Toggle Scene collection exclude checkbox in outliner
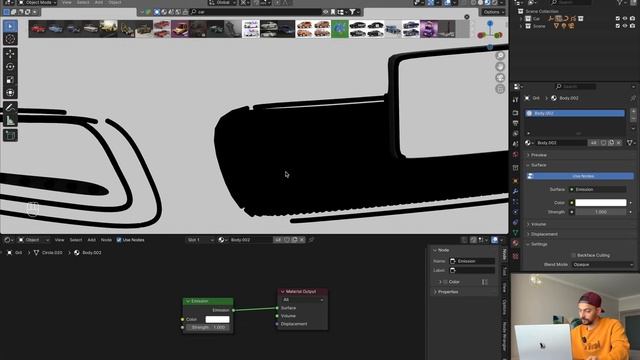640x360 pixels. [618, 26]
